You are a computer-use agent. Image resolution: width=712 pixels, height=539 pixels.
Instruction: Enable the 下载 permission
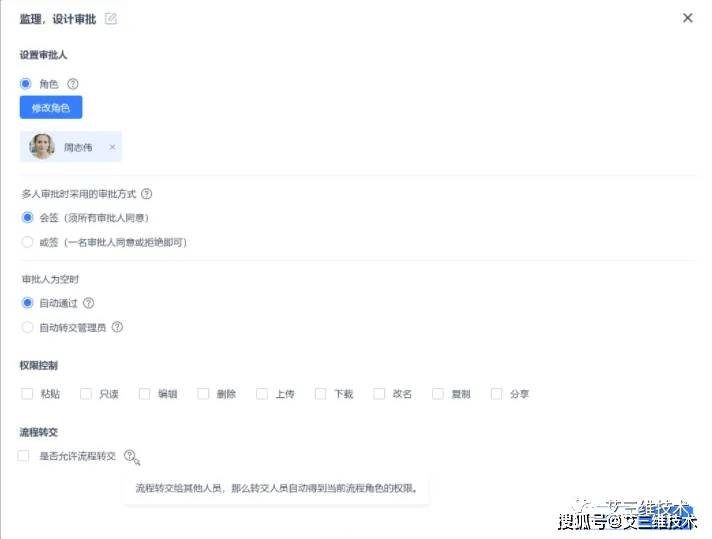tap(320, 394)
